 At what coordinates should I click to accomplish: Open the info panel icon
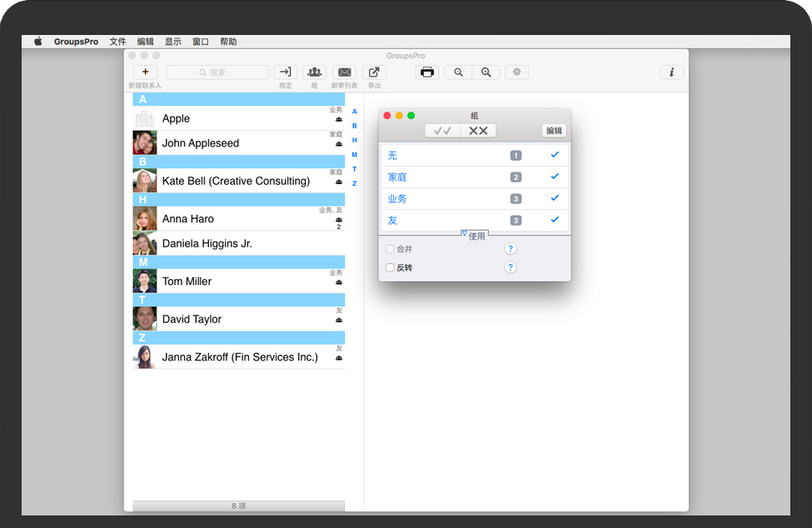(x=671, y=72)
